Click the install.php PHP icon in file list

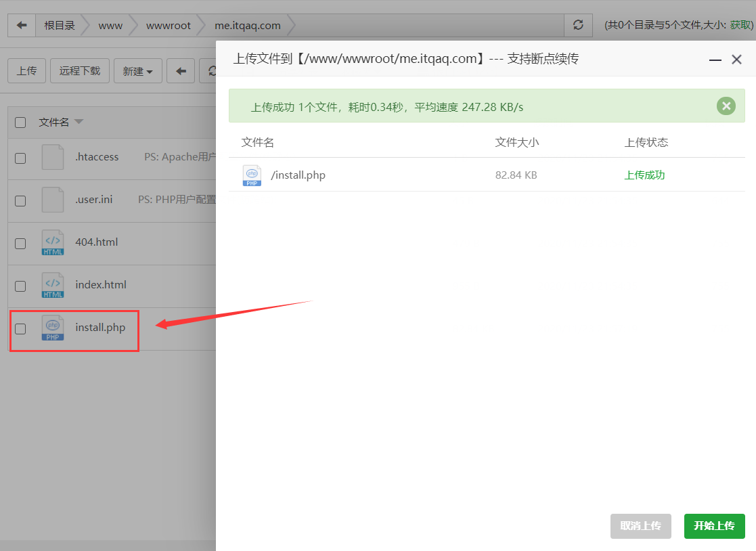[x=53, y=328]
